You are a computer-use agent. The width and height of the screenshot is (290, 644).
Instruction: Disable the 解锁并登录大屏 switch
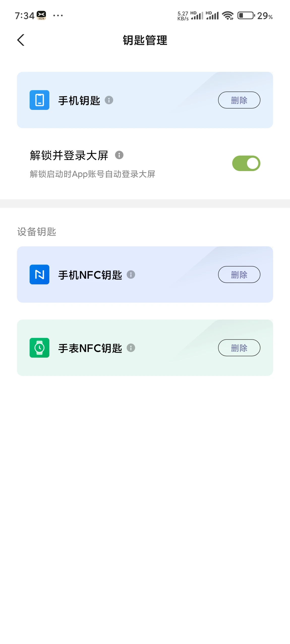coord(246,163)
